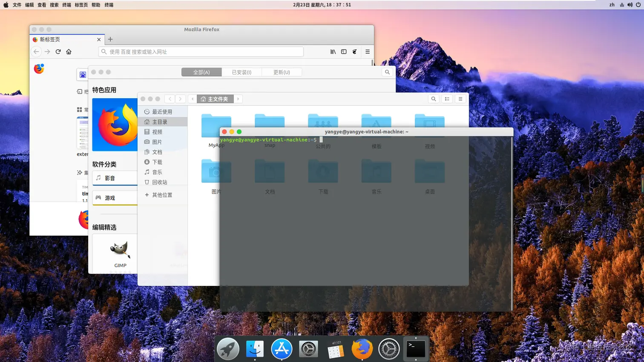Click the 主文件夹 path button

pyautogui.click(x=215, y=99)
